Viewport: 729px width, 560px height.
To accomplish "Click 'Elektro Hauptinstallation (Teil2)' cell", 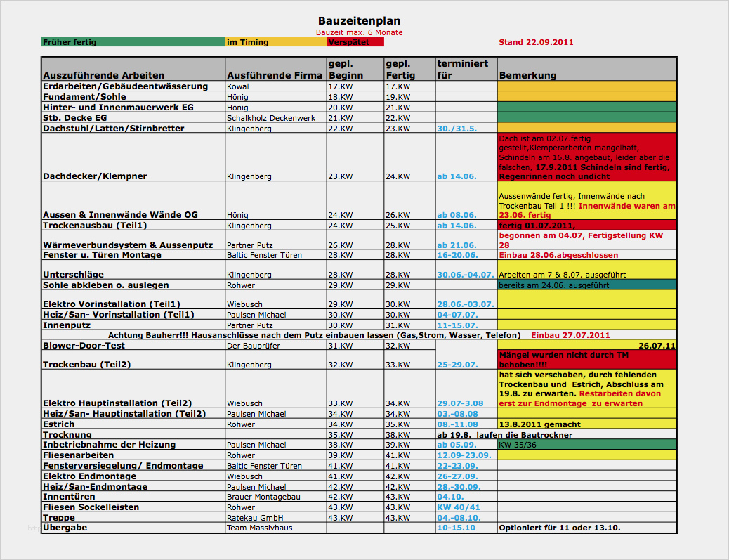I will coord(133,389).
